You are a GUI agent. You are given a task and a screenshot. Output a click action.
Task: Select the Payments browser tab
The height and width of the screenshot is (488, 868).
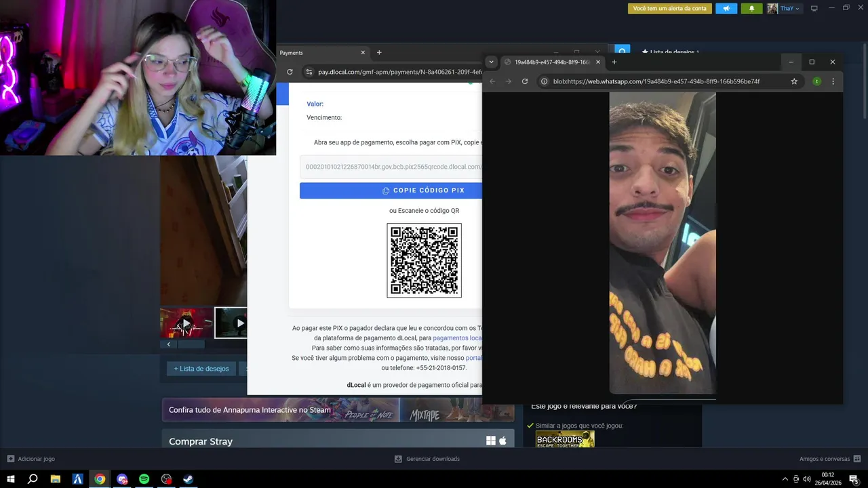(323, 53)
